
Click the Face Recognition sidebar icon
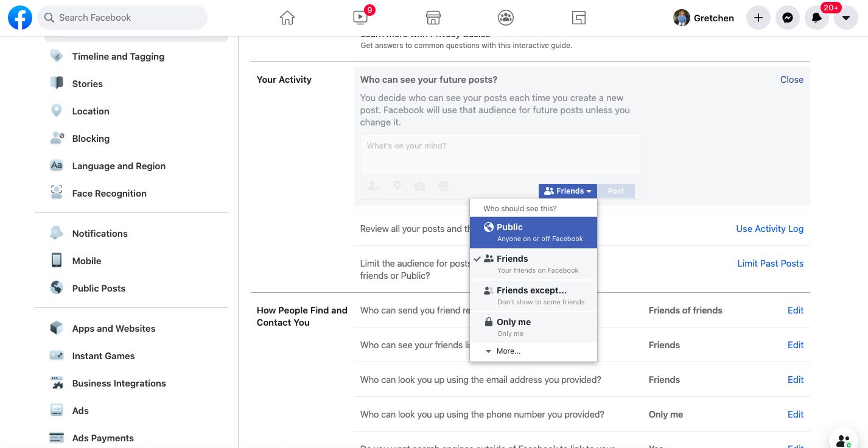pos(57,193)
